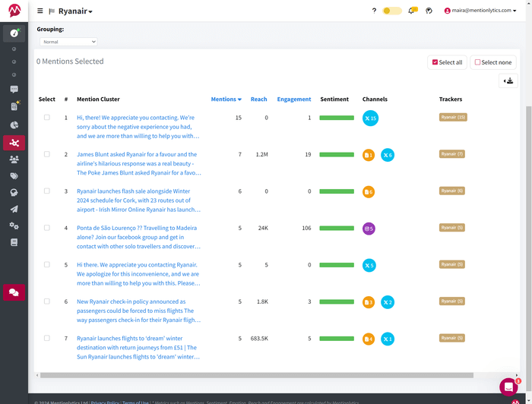Click the sentiment bar for row 1

click(x=337, y=118)
